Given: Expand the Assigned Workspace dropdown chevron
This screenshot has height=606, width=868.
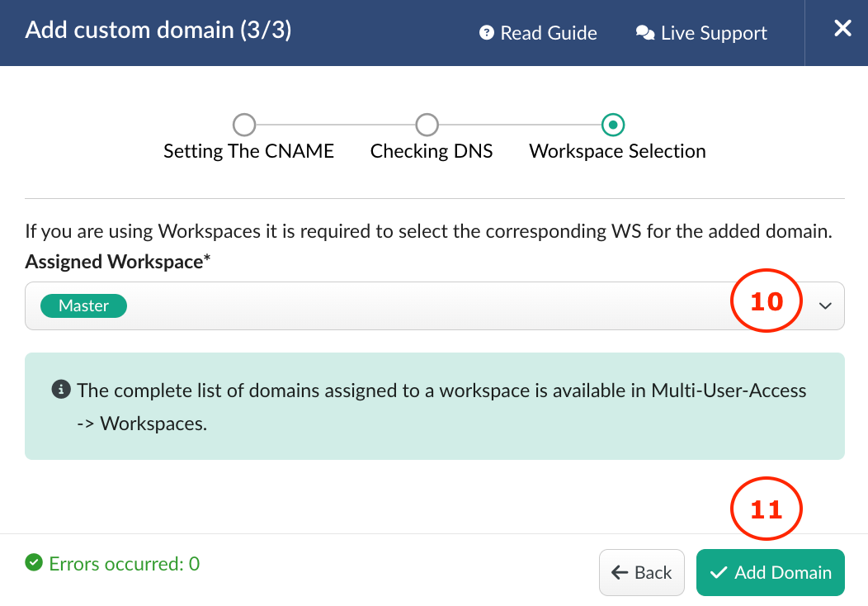Looking at the screenshot, I should coord(825,305).
